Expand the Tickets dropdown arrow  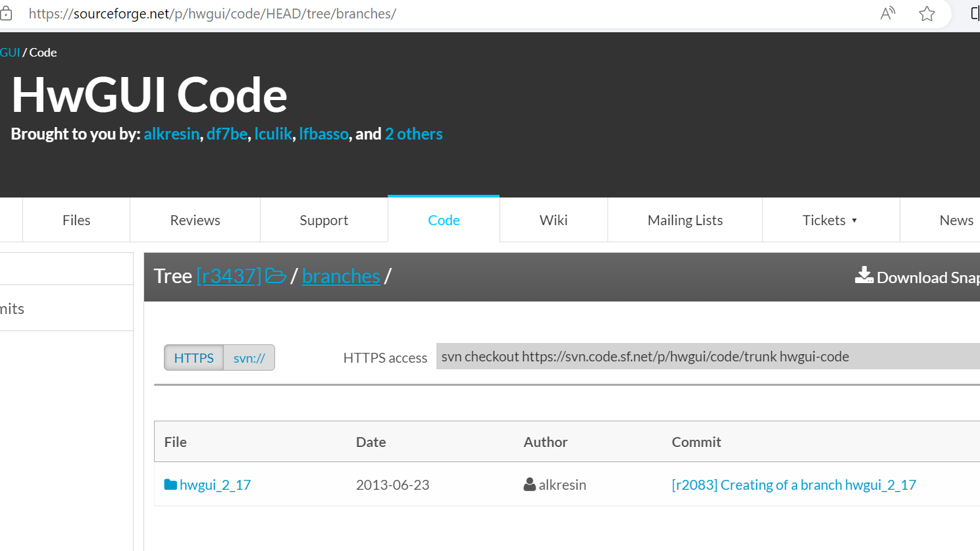(x=854, y=221)
